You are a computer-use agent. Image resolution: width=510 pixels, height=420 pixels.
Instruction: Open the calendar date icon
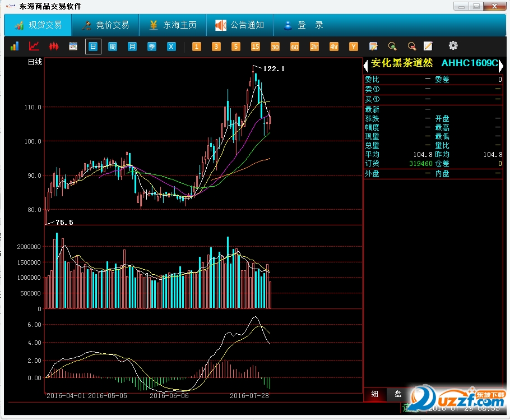[73, 46]
